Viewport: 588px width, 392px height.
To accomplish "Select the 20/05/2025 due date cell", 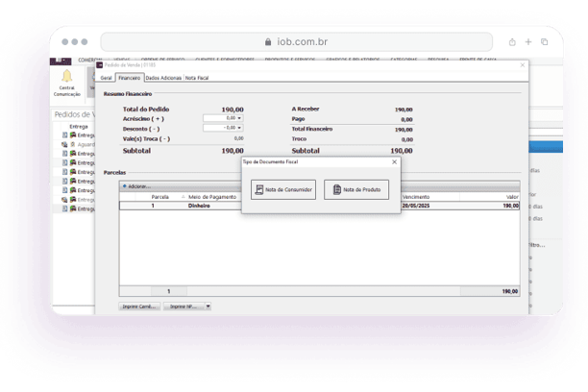I will point(416,206).
